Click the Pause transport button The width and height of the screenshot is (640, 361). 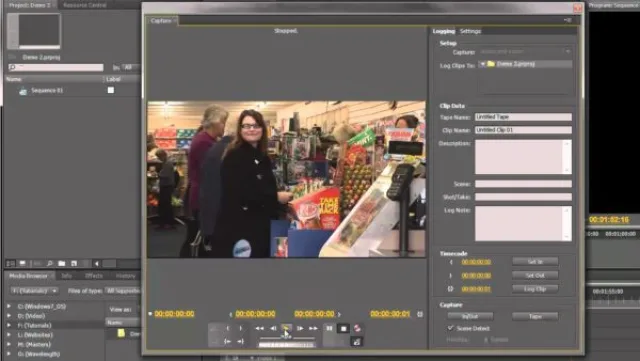coord(329,328)
